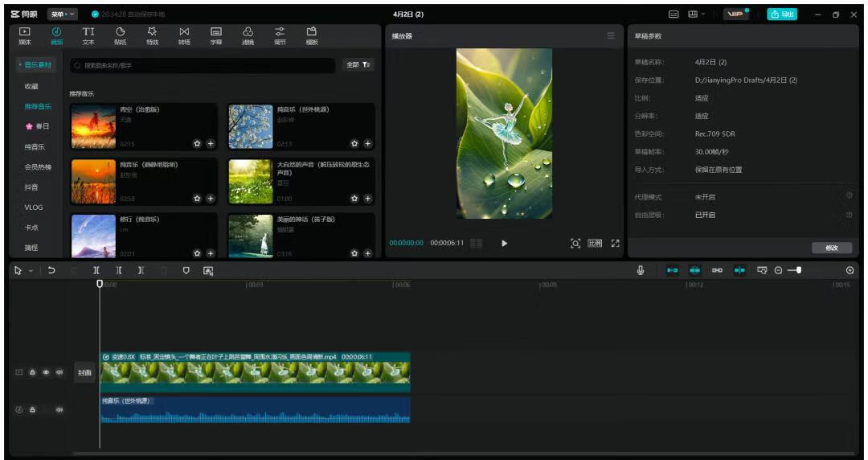Select the VLOG music category

pyautogui.click(x=33, y=207)
